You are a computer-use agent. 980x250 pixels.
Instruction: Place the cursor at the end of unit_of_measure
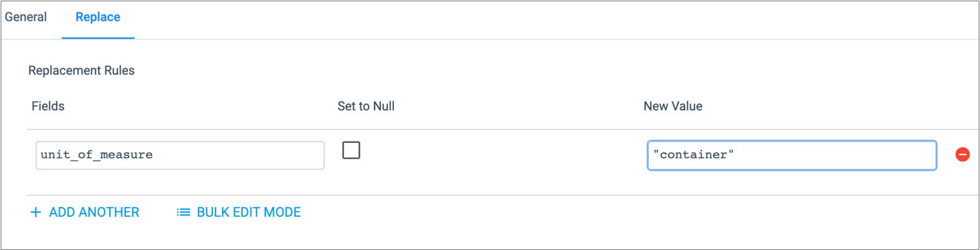pos(154,155)
